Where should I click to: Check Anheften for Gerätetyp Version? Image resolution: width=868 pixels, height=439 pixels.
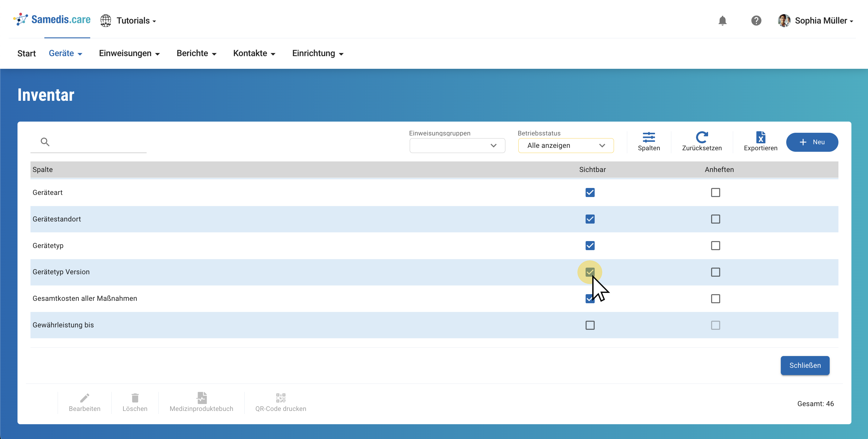click(715, 272)
